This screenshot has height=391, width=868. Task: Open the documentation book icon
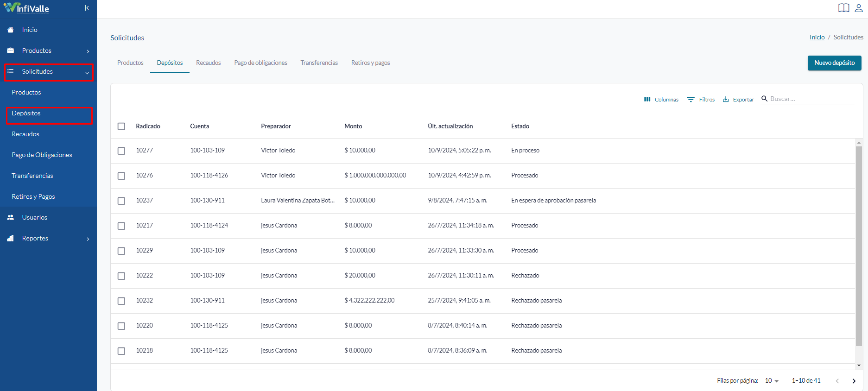843,8
